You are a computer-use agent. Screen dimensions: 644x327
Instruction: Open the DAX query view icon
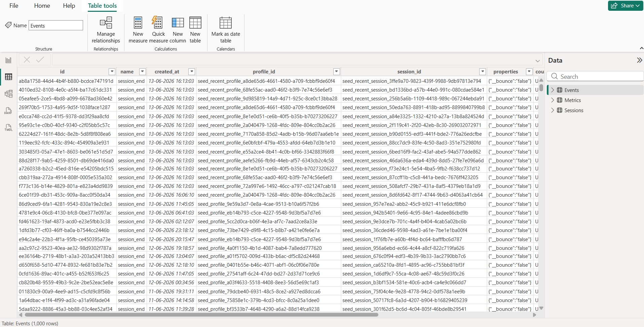click(8, 111)
